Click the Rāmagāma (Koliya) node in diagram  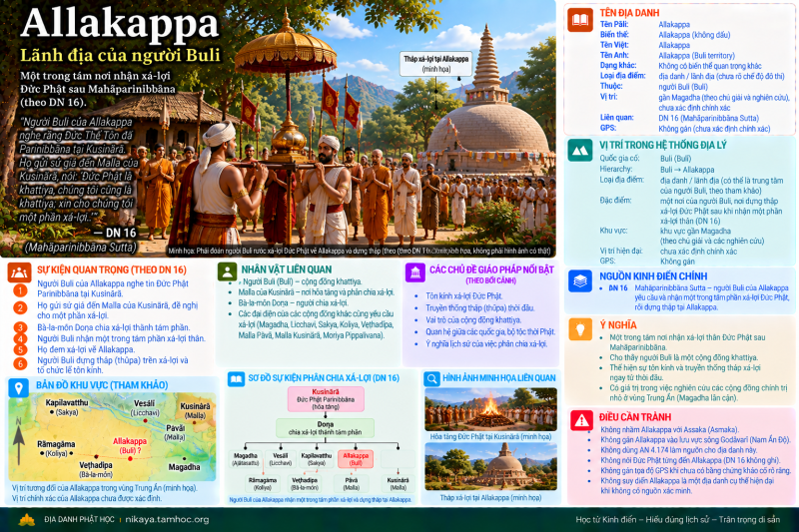[x=263, y=484]
